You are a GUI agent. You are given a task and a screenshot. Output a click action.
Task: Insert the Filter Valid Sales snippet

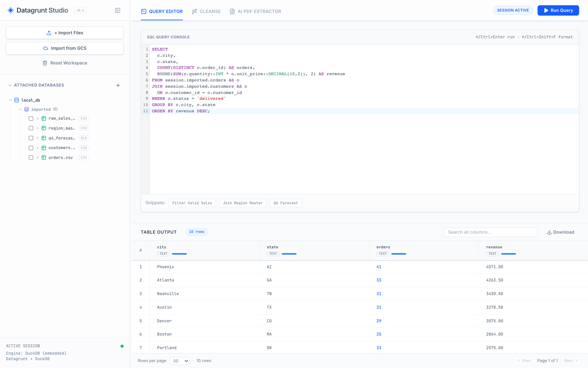click(x=192, y=203)
